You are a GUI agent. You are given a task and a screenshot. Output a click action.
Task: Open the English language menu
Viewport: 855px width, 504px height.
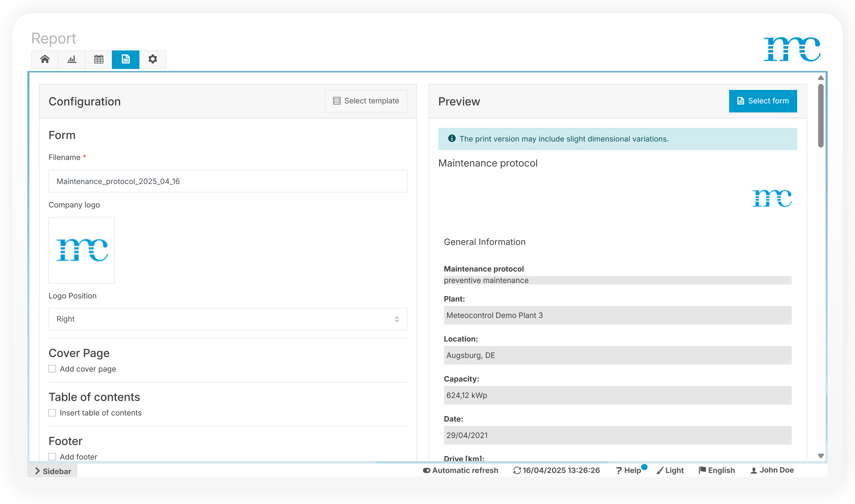[717, 470]
